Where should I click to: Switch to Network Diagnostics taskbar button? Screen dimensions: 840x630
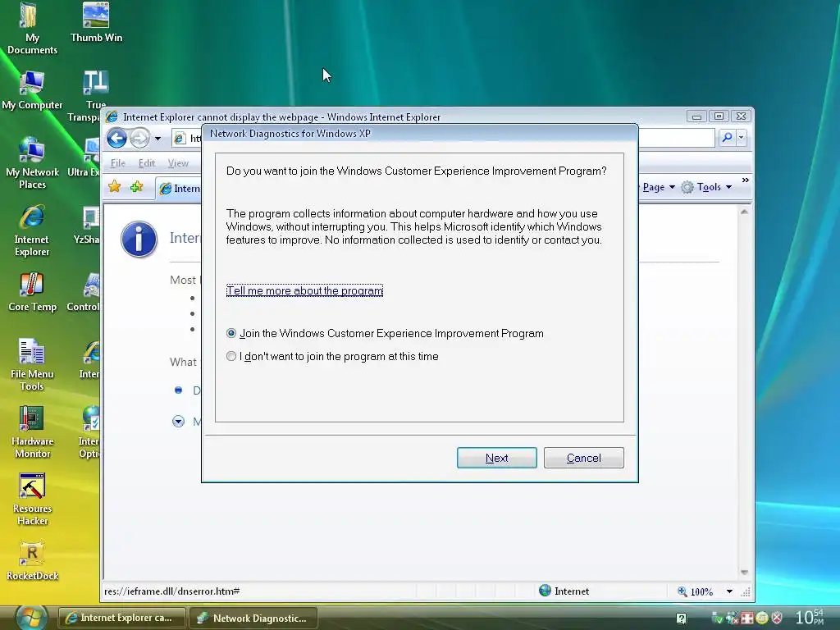pyautogui.click(x=253, y=619)
